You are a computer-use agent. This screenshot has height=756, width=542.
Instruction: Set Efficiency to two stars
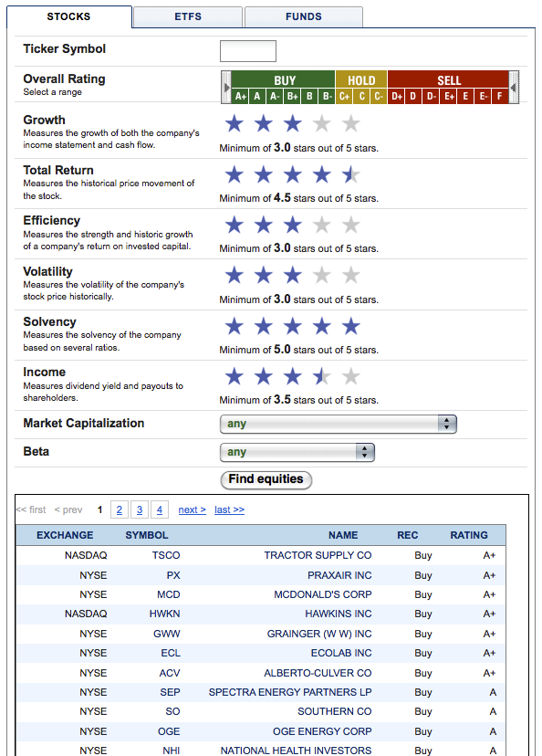(264, 226)
